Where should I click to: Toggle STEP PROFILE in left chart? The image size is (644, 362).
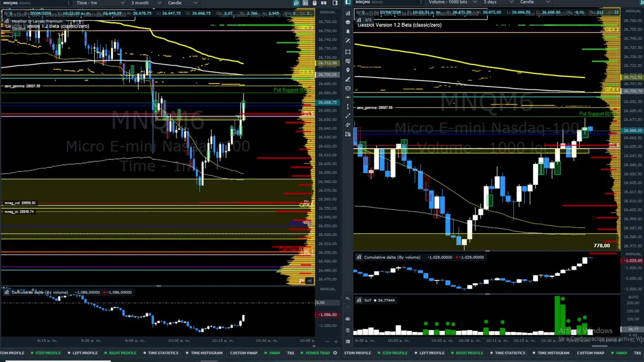coord(45,353)
